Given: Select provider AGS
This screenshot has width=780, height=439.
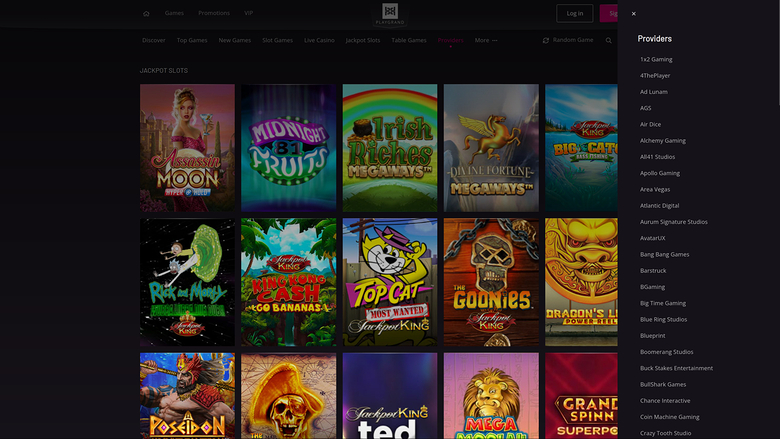Looking at the screenshot, I should 646,108.
